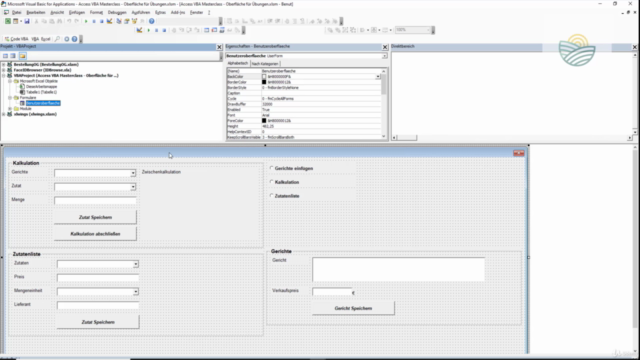Click Zutat Speichern button in Kalkulation frame

[x=96, y=217]
